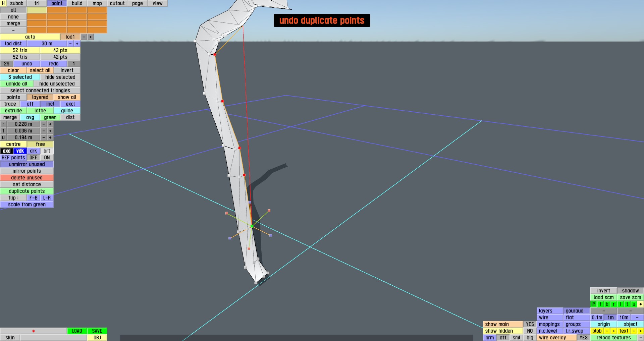The image size is (644, 341).
Task: Set trace mode to incl
Action: coord(50,104)
